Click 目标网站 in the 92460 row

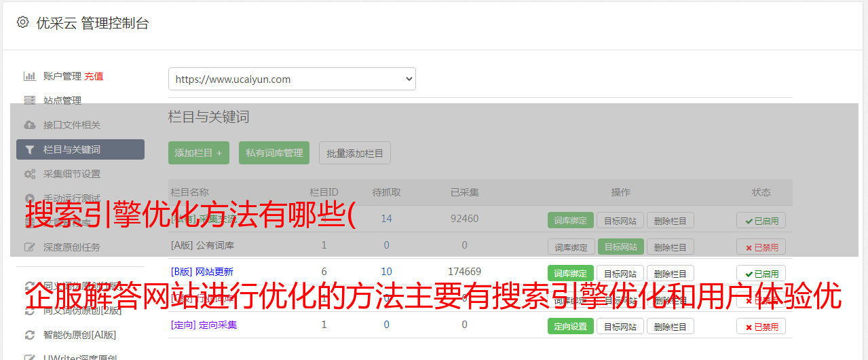click(620, 220)
